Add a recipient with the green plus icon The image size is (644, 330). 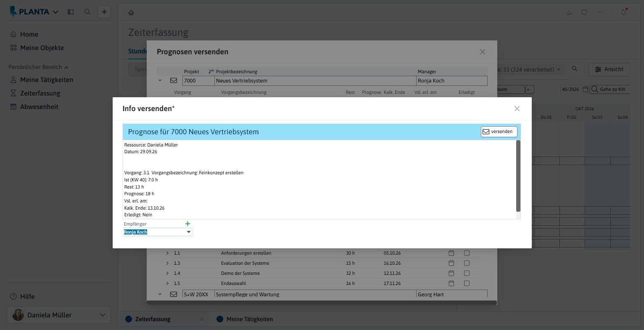pos(187,224)
